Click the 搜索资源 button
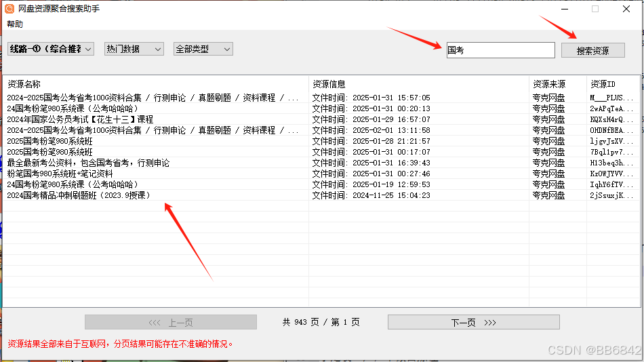This screenshot has height=362, width=644. point(592,51)
